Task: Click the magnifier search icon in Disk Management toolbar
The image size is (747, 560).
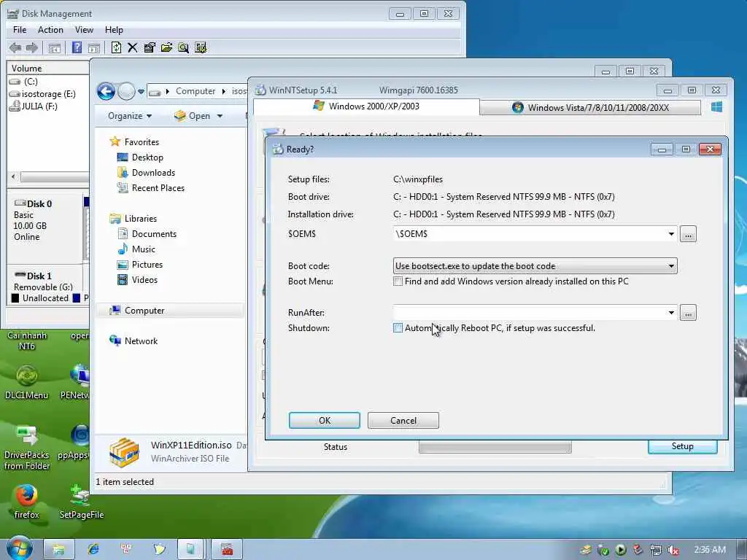Action: (x=183, y=47)
